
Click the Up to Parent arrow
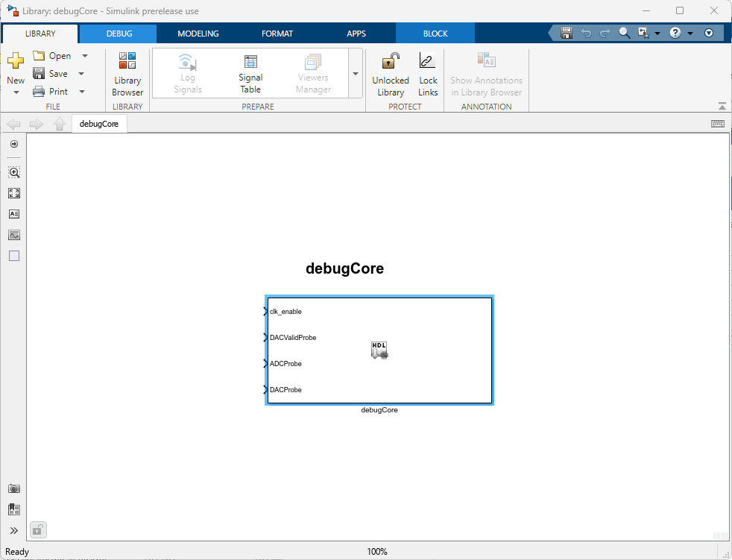[x=60, y=124]
